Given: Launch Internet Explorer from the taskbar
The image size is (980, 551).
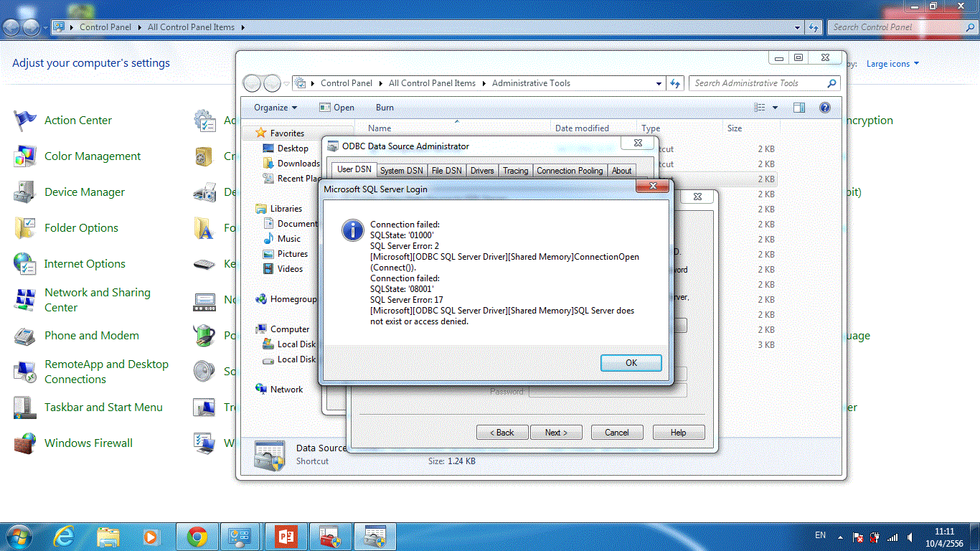Looking at the screenshot, I should tap(64, 536).
